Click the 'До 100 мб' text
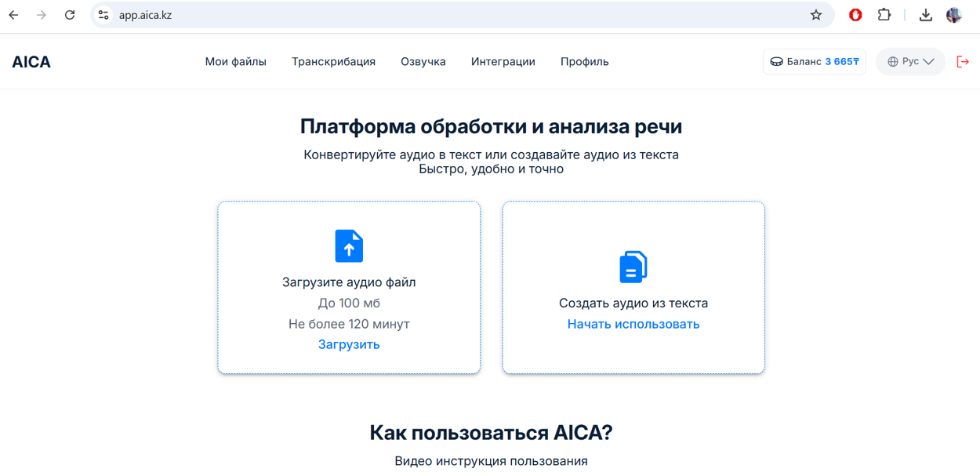 click(x=349, y=303)
